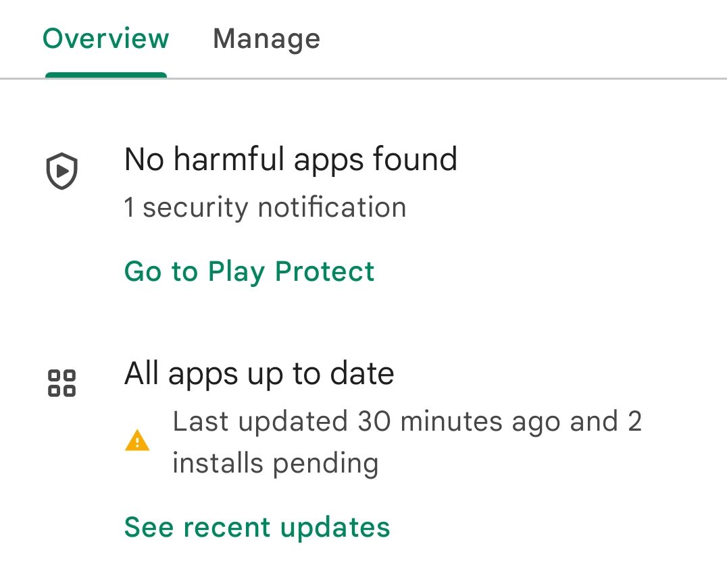Click the play triangle inside the shield
This screenshot has height=588, width=727.
(x=63, y=171)
